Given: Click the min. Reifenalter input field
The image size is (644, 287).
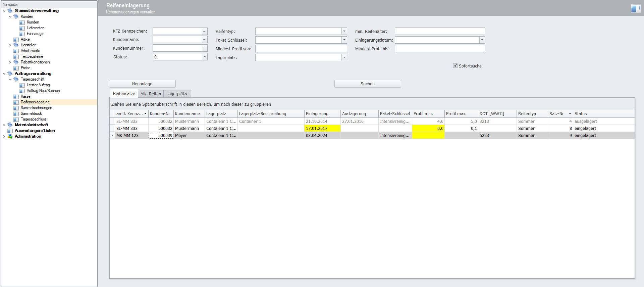Looking at the screenshot, I should (x=439, y=31).
